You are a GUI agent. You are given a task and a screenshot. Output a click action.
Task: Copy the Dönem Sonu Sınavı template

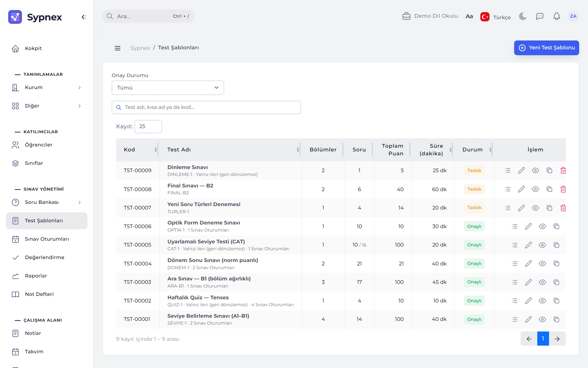pos(556,263)
